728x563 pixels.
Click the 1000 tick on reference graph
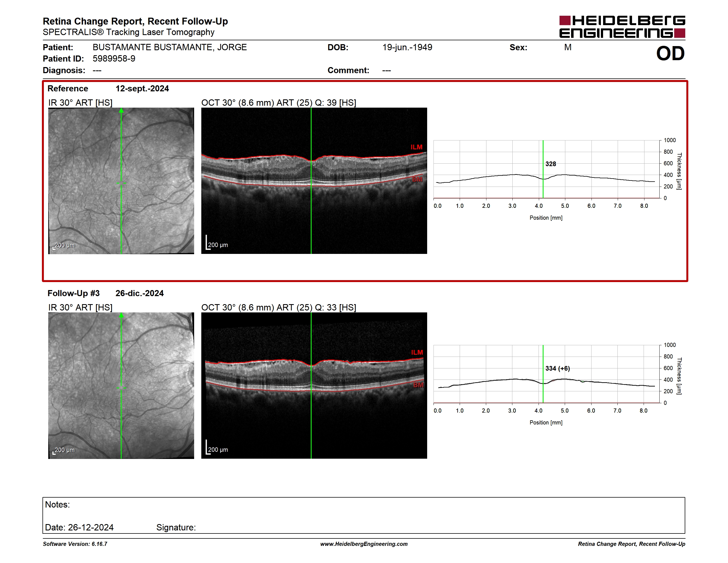pos(670,140)
